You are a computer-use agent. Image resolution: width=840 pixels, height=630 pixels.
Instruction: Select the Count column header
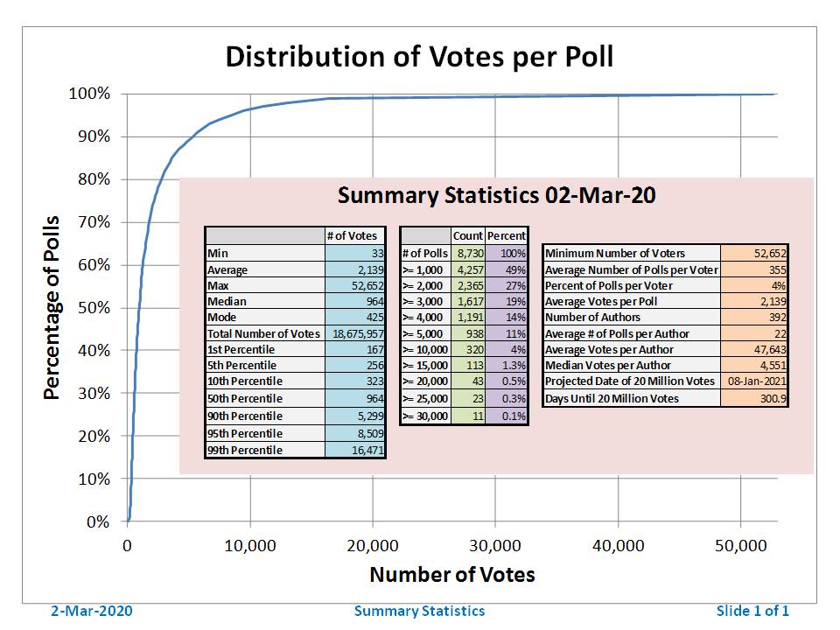[467, 235]
